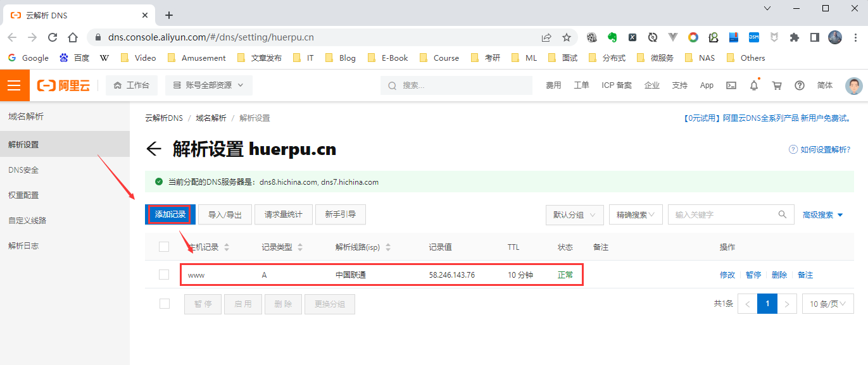
Task: Open the Aliyun hamburger menu
Action: 15,85
